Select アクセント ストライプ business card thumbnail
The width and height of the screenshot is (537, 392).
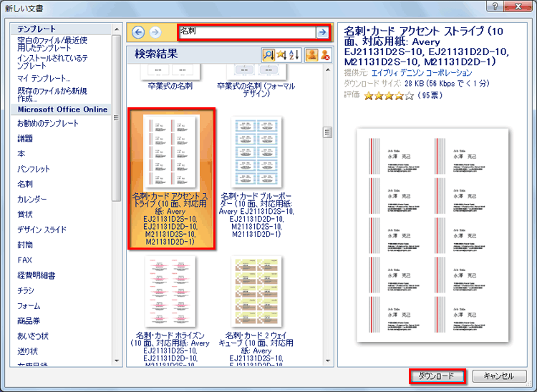(171, 152)
